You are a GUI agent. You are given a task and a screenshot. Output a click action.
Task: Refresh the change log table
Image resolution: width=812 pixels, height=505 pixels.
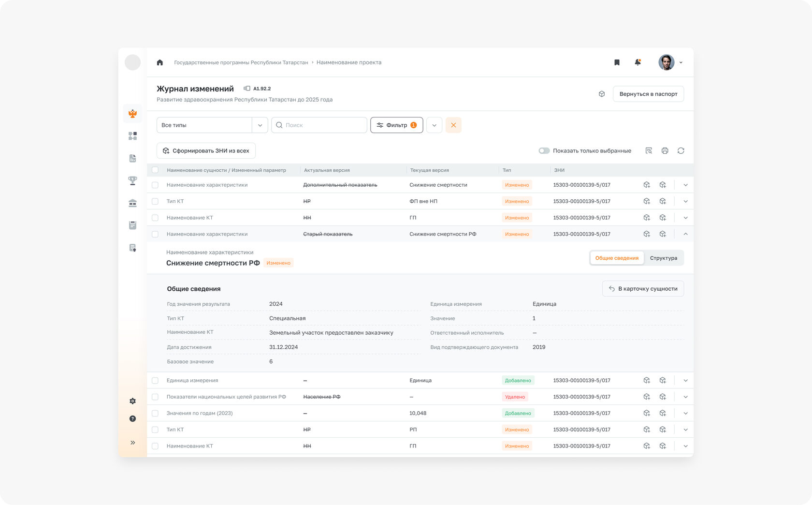coord(681,151)
